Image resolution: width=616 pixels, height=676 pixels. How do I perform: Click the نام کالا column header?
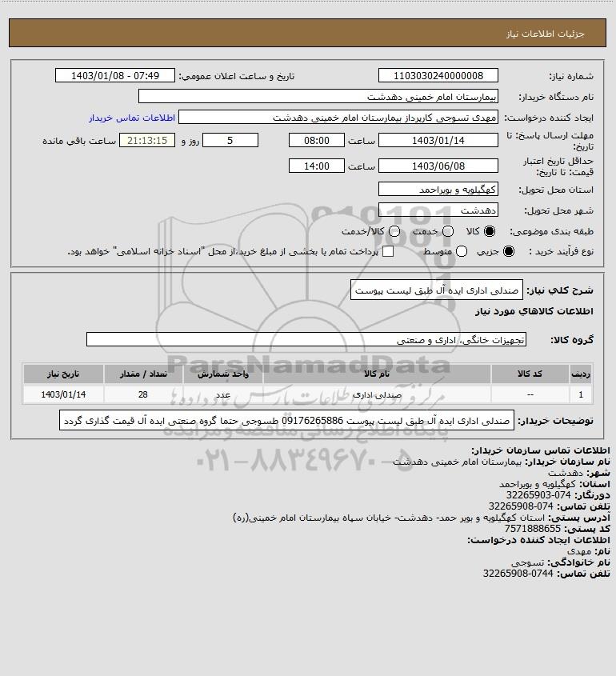[377, 374]
